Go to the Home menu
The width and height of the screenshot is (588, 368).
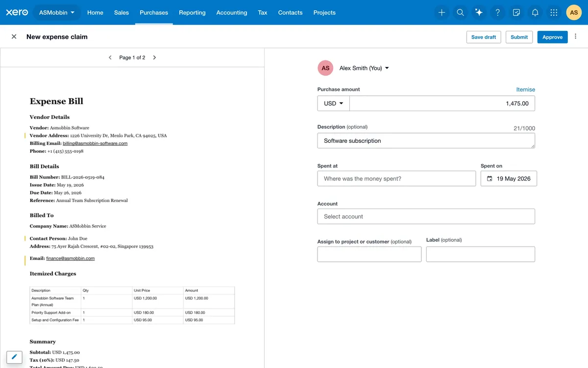[95, 12]
